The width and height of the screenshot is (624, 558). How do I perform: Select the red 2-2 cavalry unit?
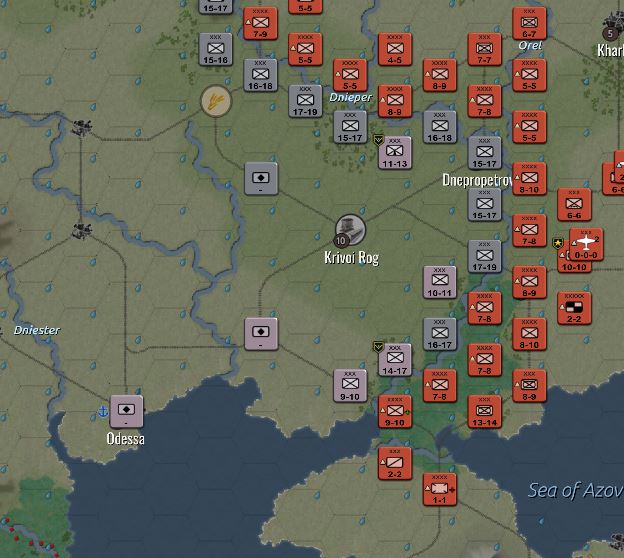coord(395,463)
